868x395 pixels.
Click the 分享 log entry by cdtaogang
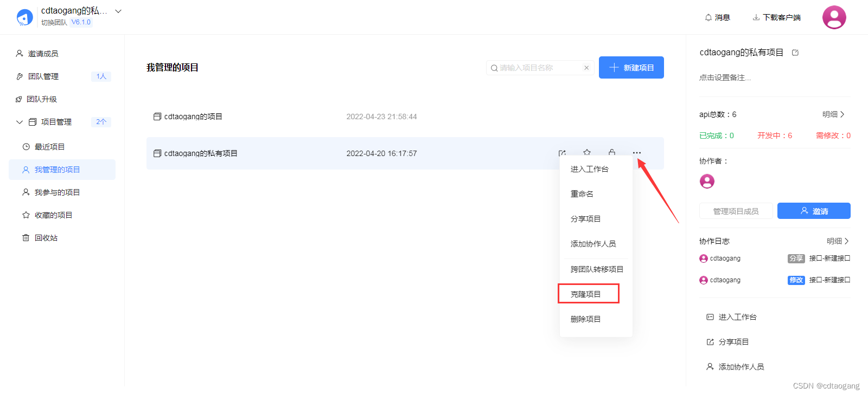(x=775, y=258)
